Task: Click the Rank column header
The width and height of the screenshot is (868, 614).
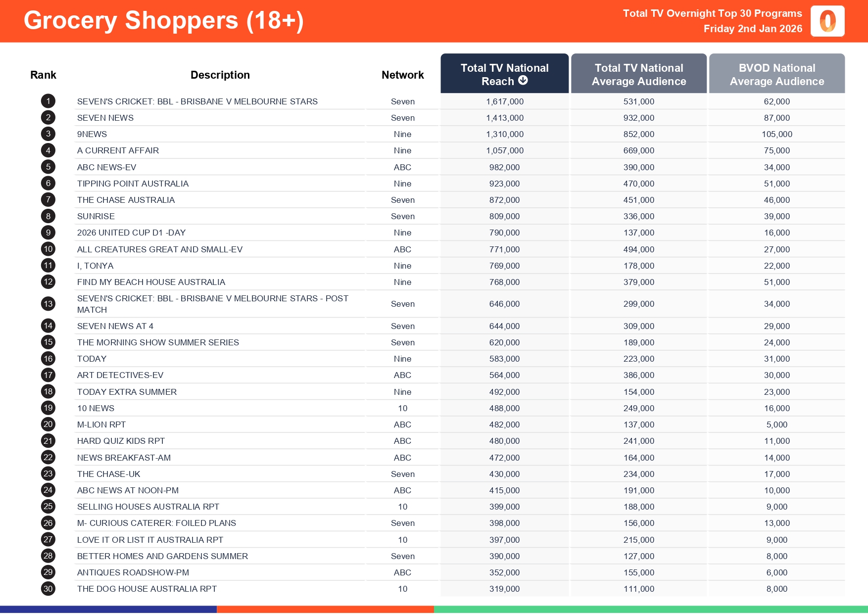Action: 43,75
